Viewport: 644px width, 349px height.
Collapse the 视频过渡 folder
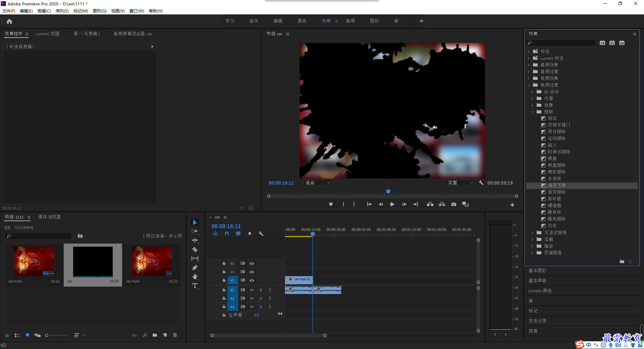coord(529,85)
